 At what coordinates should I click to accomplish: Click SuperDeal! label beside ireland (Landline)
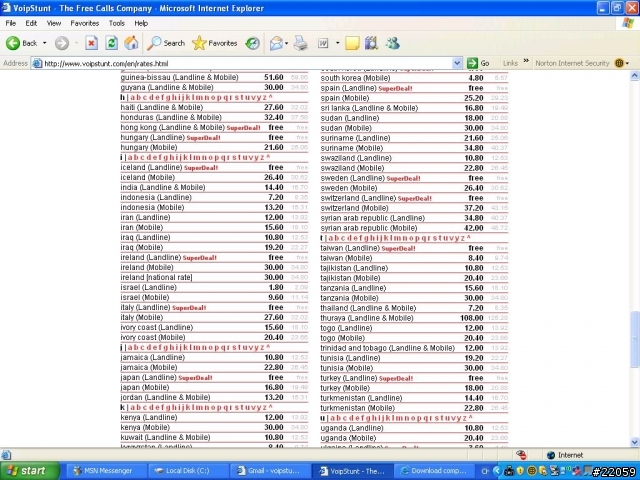[x=200, y=258]
